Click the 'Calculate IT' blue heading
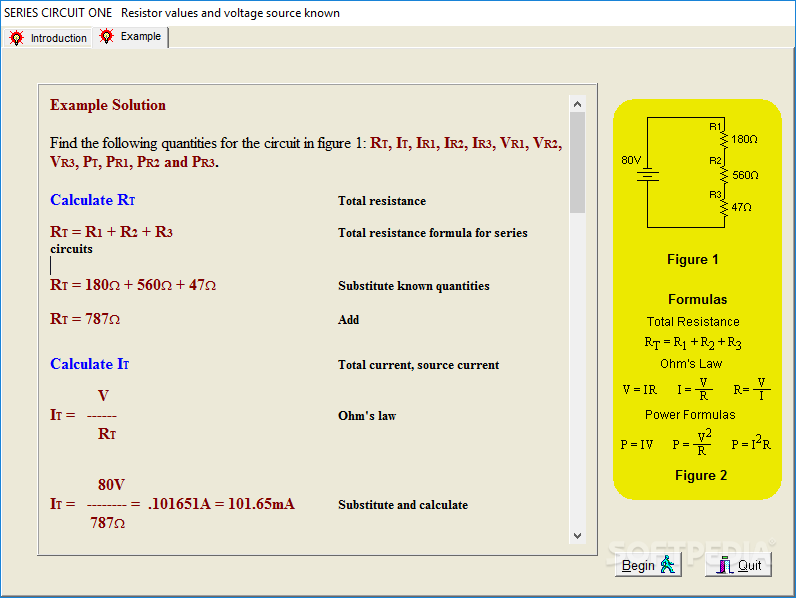The width and height of the screenshot is (796, 598). [89, 364]
